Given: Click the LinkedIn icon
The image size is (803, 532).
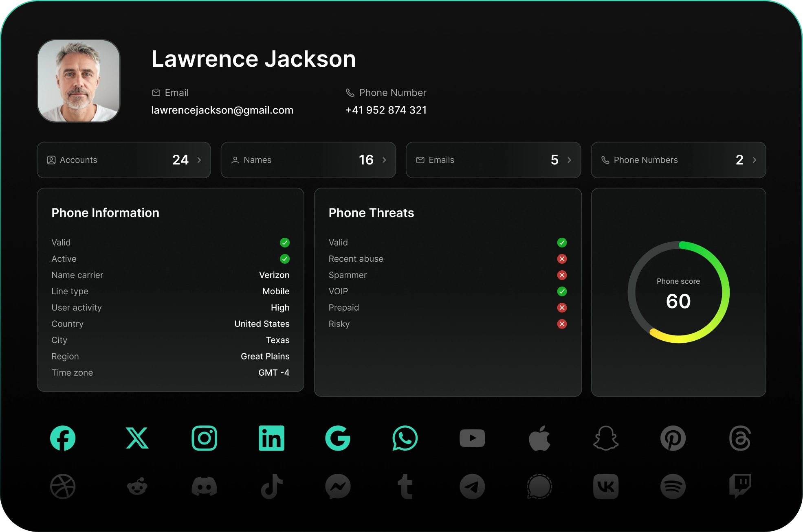Looking at the screenshot, I should 271,438.
